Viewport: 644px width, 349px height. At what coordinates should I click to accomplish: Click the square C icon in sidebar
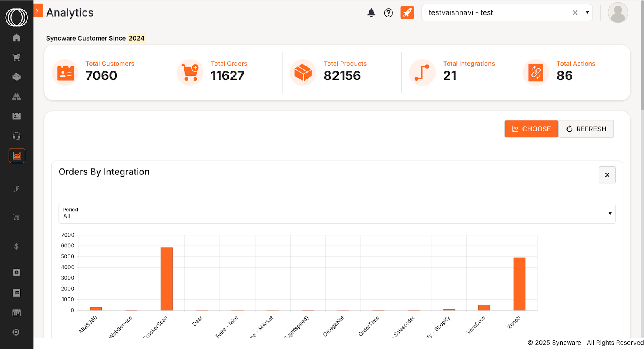pyautogui.click(x=17, y=272)
